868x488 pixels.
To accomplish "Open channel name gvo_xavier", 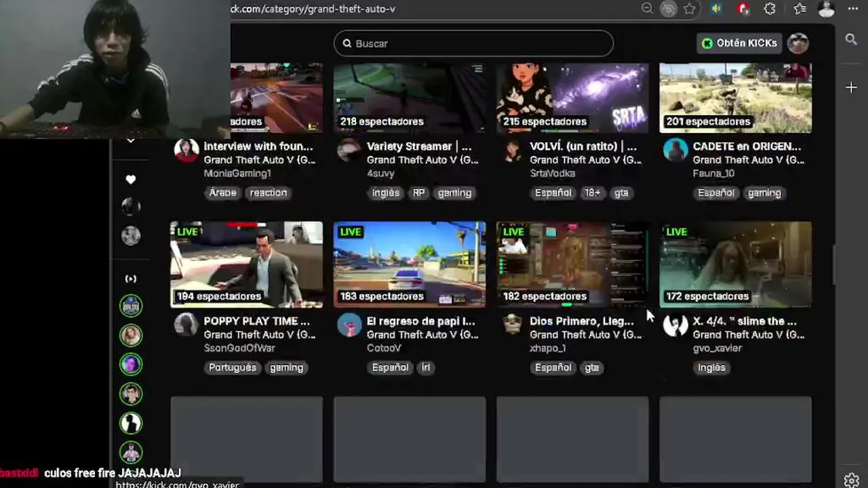I will click(717, 348).
